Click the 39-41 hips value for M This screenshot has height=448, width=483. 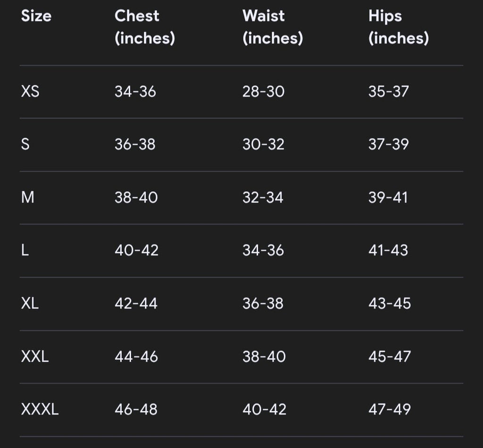click(388, 197)
